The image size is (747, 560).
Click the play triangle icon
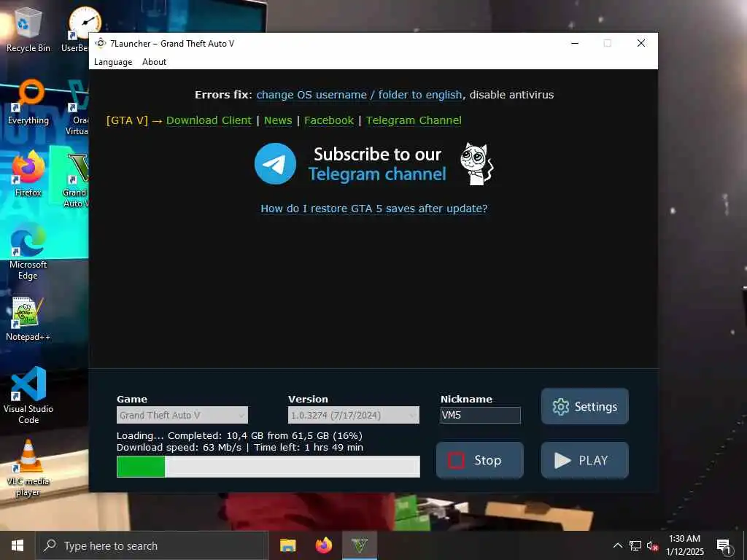click(562, 461)
